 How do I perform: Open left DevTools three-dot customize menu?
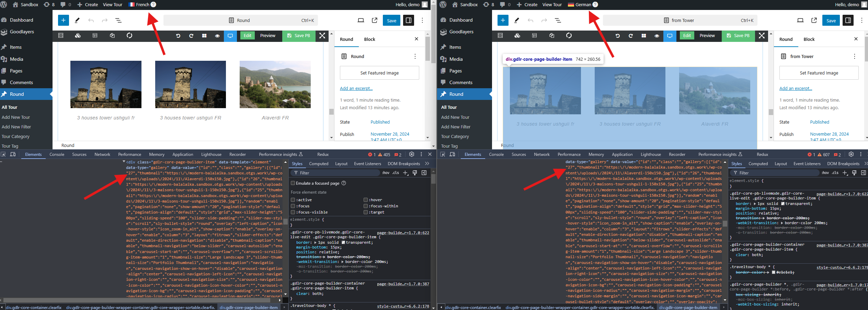[421, 154]
